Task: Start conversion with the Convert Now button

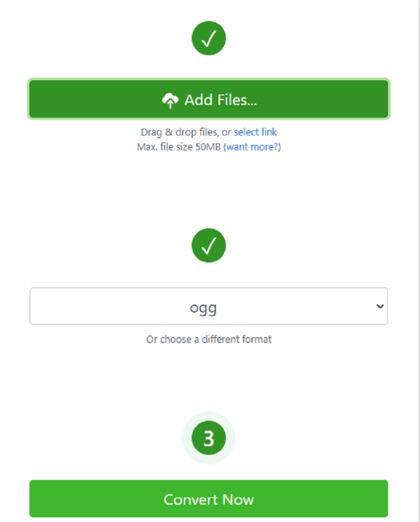Action: [x=208, y=499]
